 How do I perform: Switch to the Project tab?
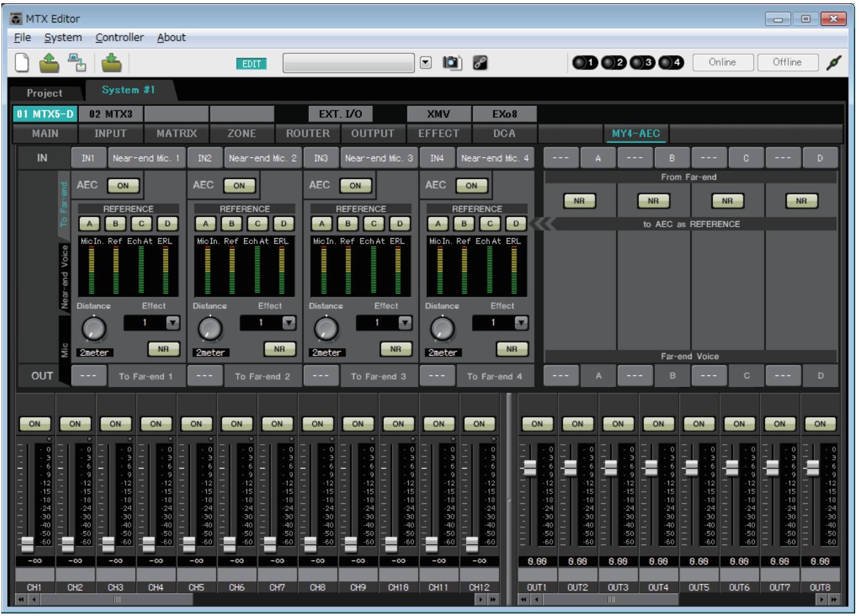coord(44,93)
